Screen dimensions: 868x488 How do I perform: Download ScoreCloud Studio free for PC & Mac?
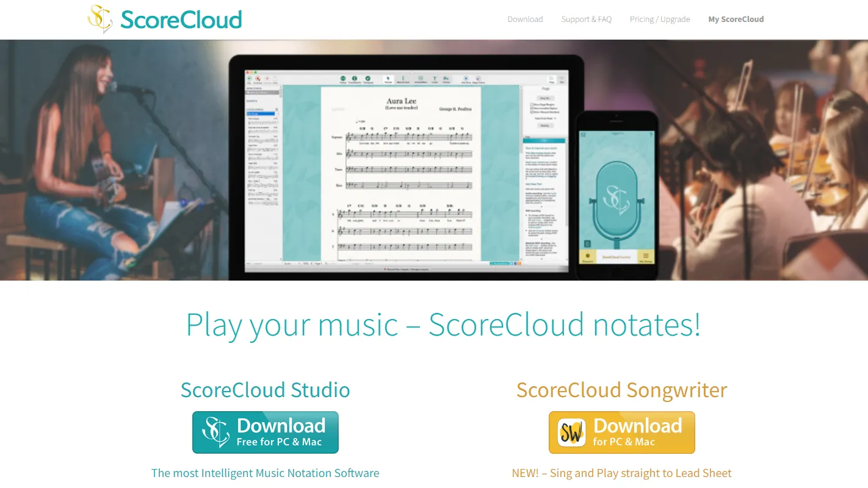(x=265, y=432)
